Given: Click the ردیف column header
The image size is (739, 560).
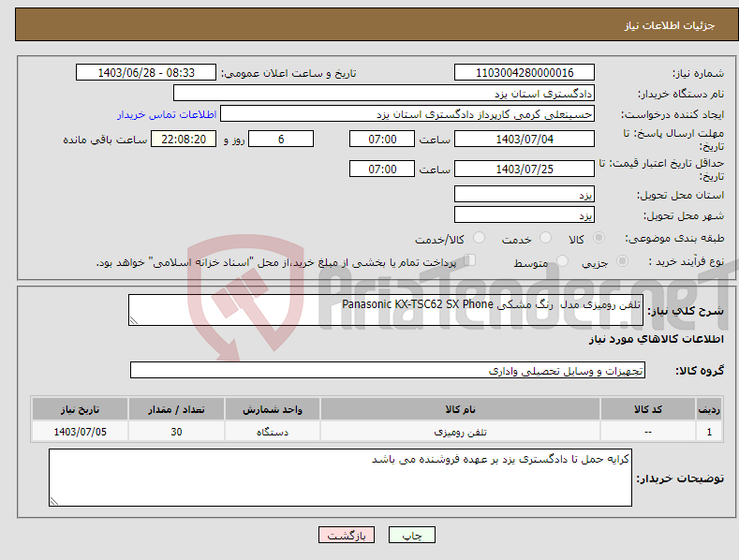Looking at the screenshot, I should click(709, 409).
